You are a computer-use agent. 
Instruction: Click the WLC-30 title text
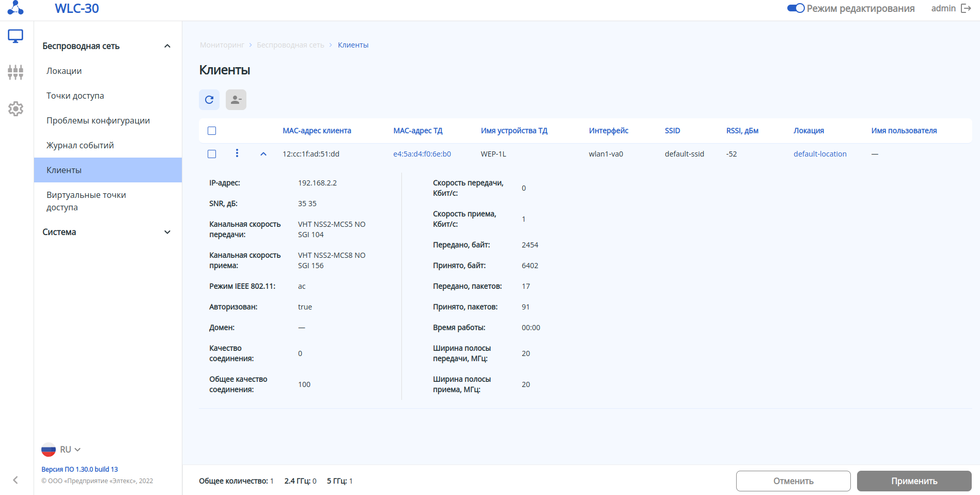[77, 8]
